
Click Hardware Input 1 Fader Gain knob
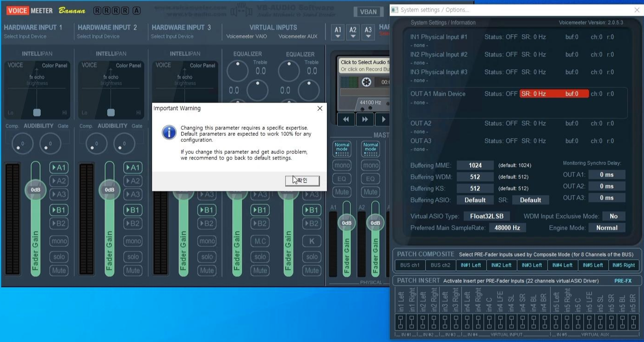[36, 189]
